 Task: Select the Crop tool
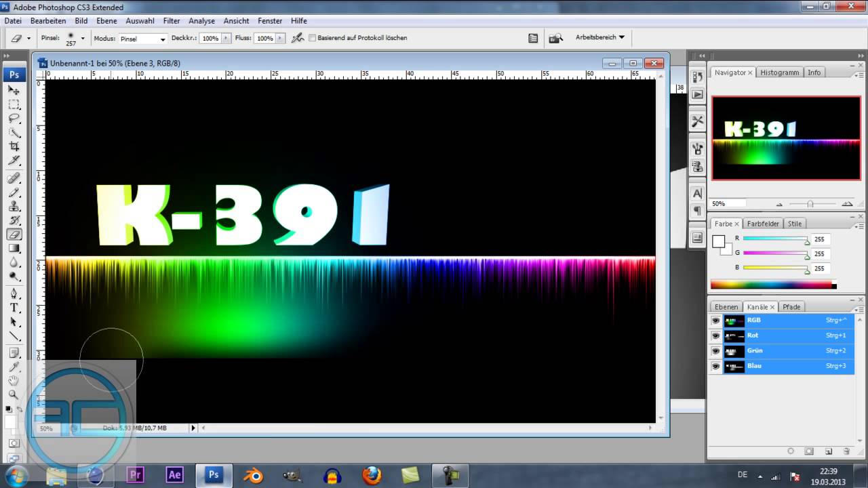[14, 146]
